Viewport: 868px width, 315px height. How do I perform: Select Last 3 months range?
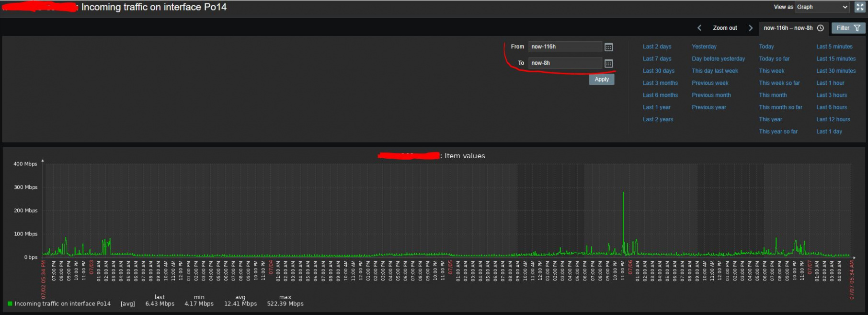click(660, 83)
